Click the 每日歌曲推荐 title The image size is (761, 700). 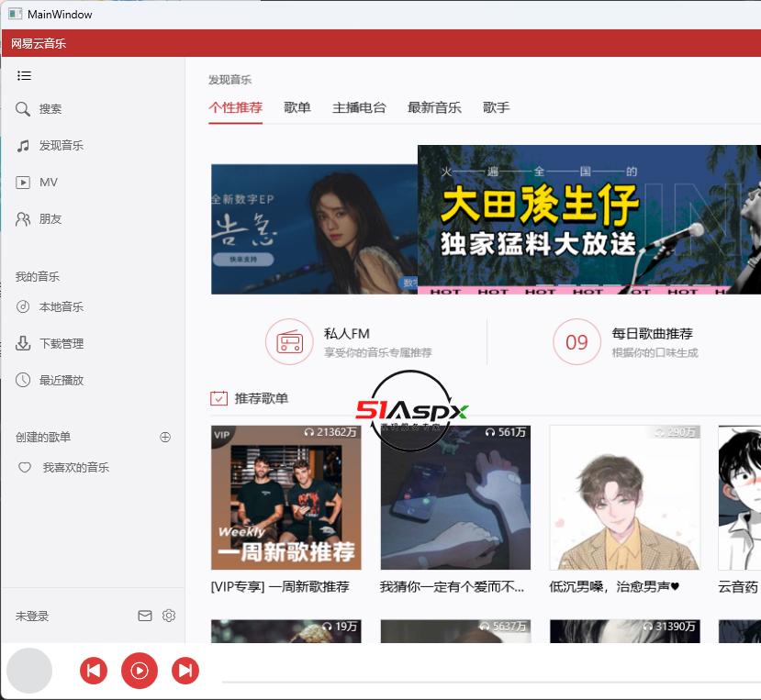pos(652,334)
